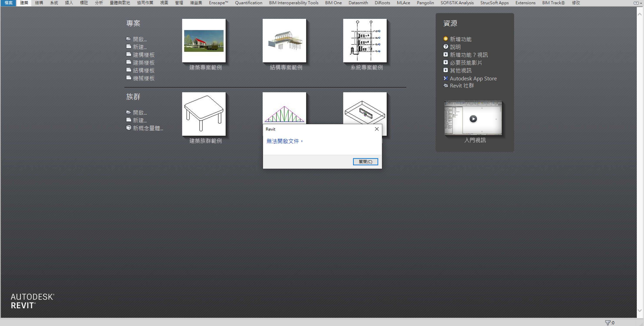Open the BIM Track® tab
The height and width of the screenshot is (326, 644).
554,3
